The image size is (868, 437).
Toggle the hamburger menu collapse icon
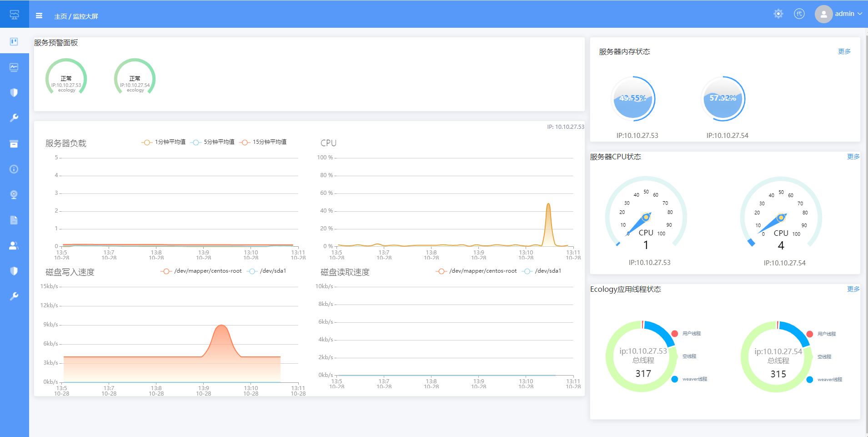click(39, 15)
